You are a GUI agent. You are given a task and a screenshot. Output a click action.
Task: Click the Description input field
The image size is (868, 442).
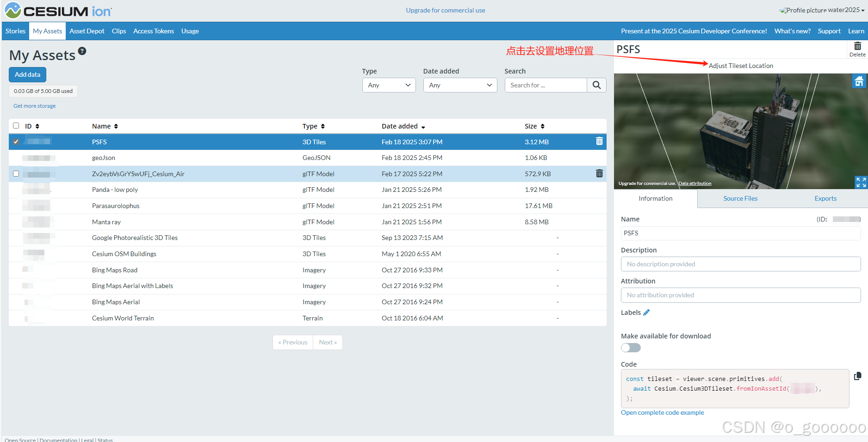click(740, 264)
